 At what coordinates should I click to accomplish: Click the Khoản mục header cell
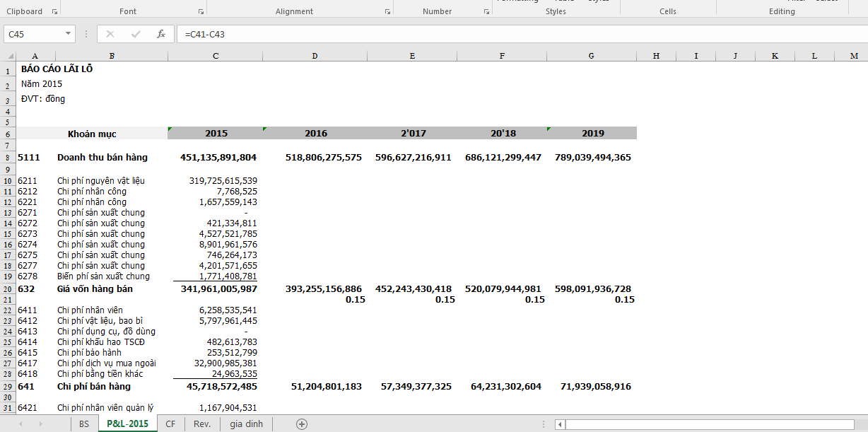(92, 134)
